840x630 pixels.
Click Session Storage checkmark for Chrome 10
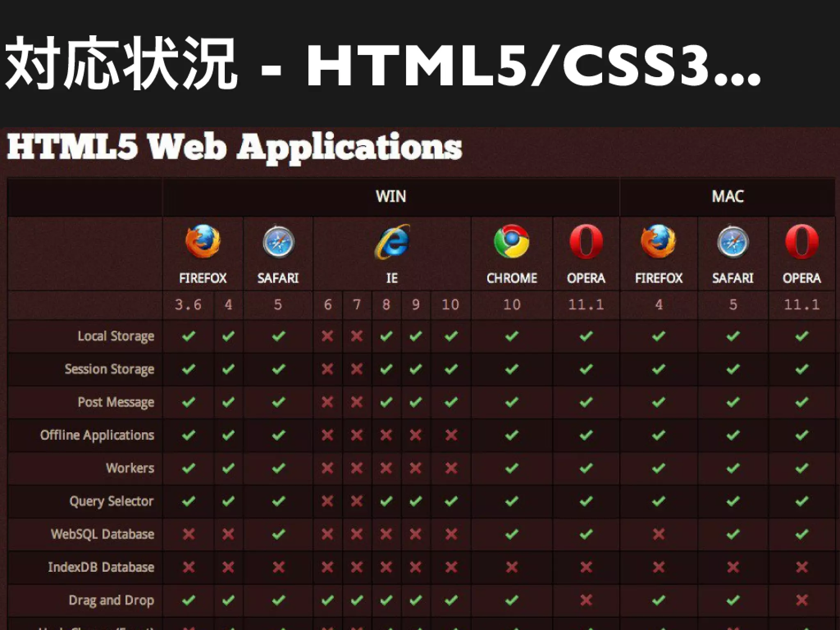(511, 369)
